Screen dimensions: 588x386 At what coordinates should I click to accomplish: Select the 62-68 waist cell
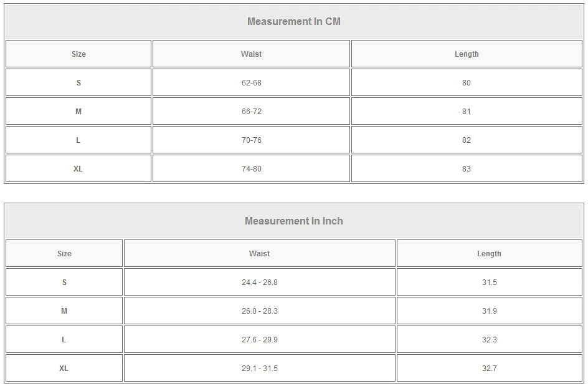[251, 83]
